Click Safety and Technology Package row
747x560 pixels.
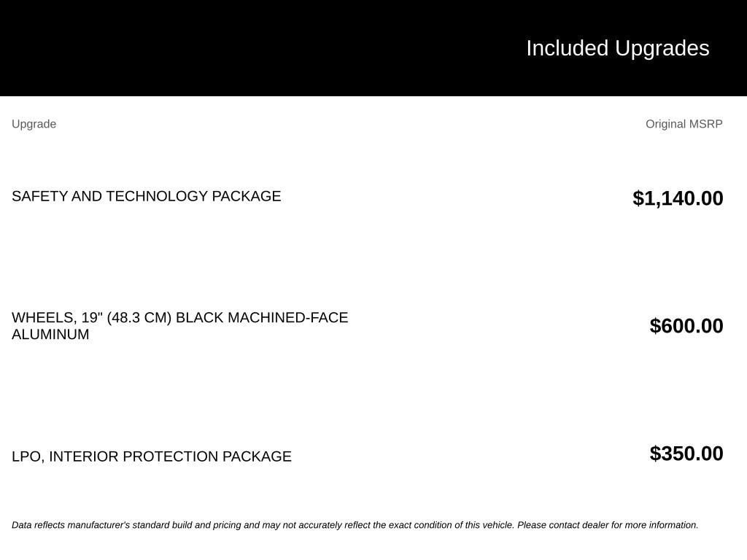coord(368,197)
